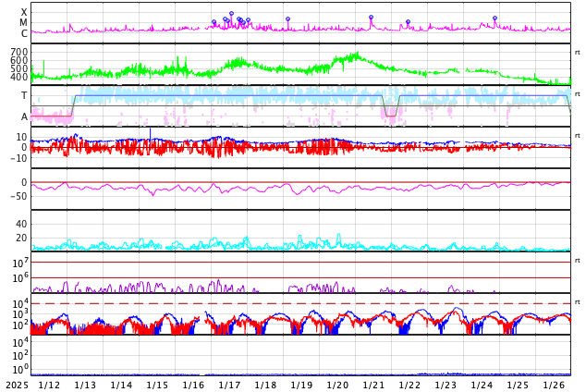Screen dimensions: 586x392
Task: Select the earliest flare marker beginning 1/17
Action: [x=214, y=22]
